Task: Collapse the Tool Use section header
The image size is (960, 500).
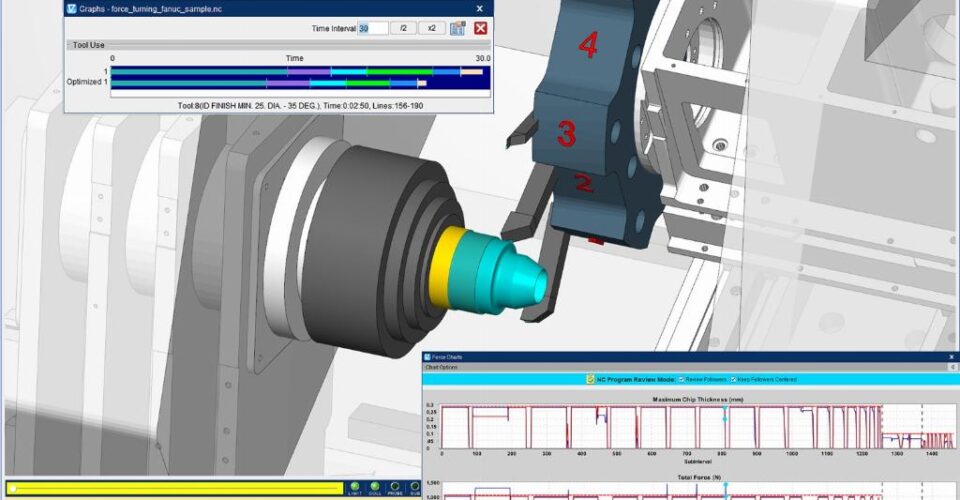Action: point(278,45)
